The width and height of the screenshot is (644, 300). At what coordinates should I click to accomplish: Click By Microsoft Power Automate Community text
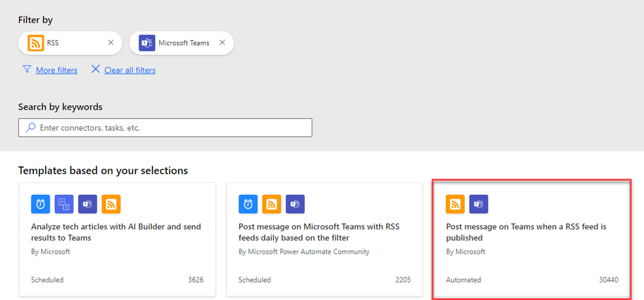[x=304, y=252]
